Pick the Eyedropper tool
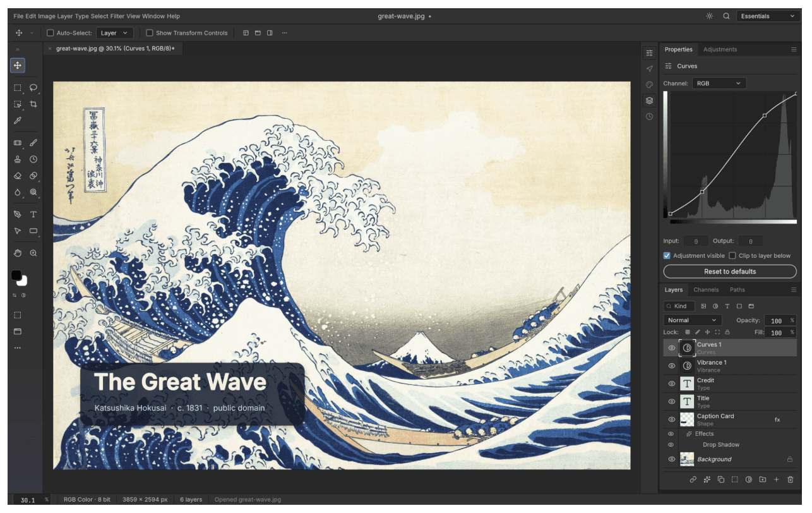812x513 pixels. (x=18, y=121)
